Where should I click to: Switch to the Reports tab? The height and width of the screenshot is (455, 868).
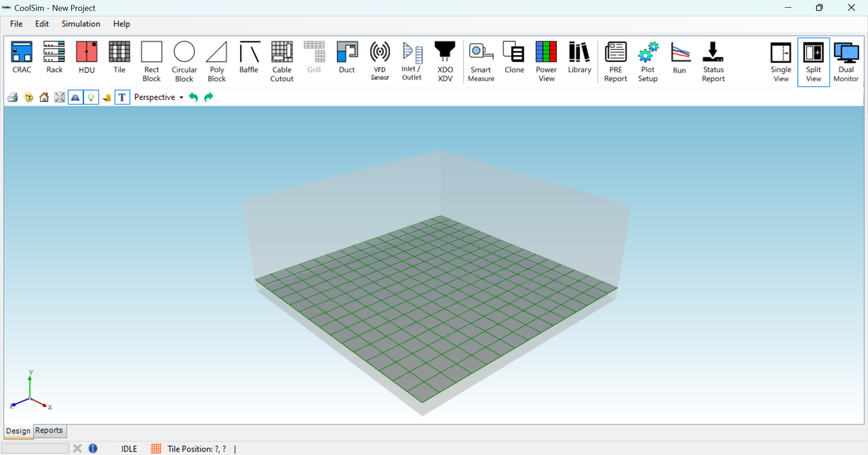click(49, 430)
